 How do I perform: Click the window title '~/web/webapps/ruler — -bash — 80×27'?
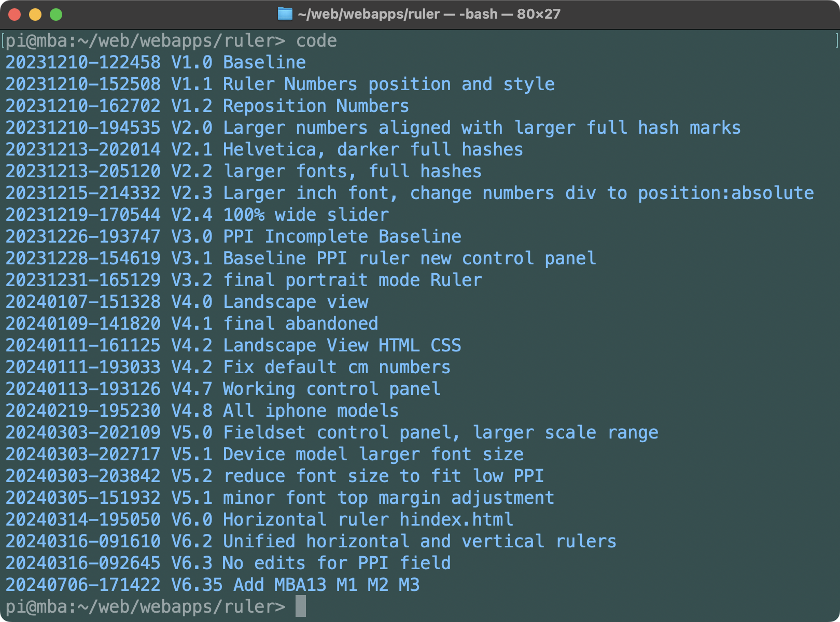(x=429, y=14)
